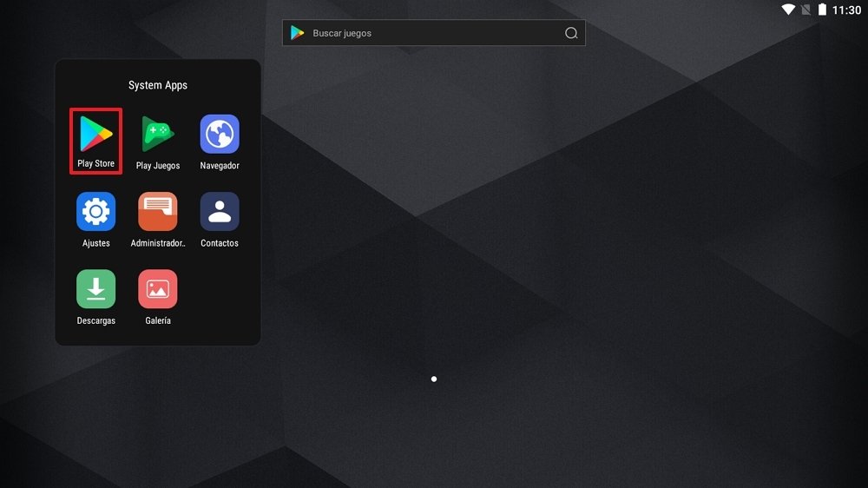Tap the no-SIM signal icon

[x=806, y=10]
